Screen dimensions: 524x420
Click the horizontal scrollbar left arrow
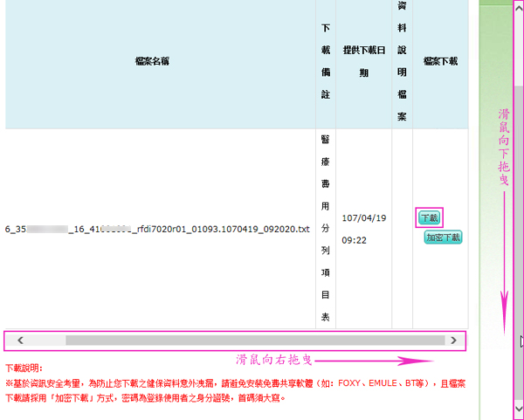[x=20, y=340]
